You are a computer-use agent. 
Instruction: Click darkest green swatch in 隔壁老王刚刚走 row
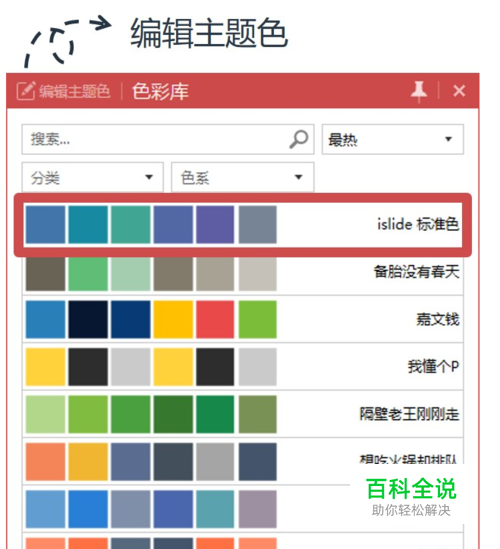tap(173, 414)
